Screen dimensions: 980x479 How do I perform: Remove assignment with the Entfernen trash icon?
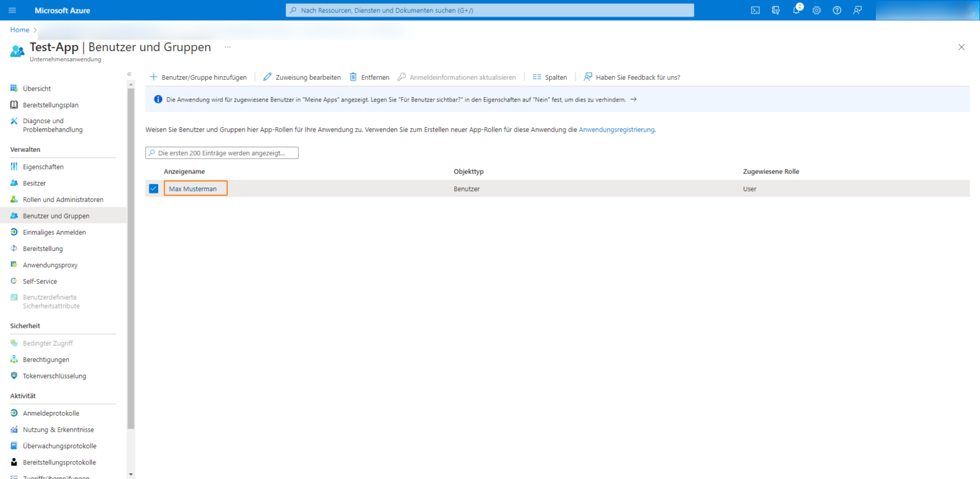click(x=369, y=77)
